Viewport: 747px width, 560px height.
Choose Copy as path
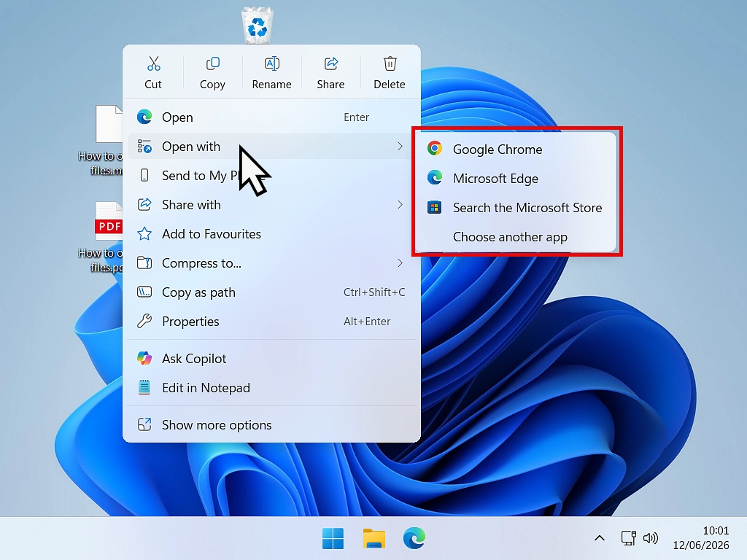(x=271, y=292)
